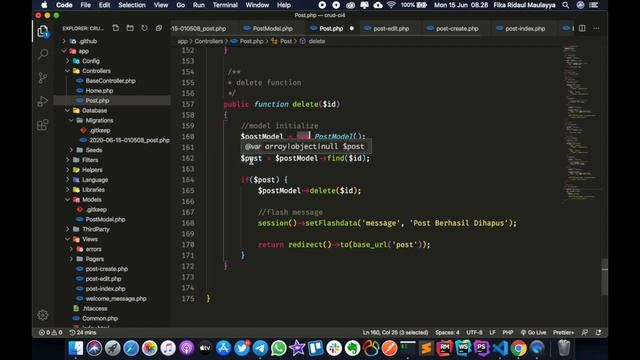
Task: Open PhpStorm from the Dock
Action: 482,348
